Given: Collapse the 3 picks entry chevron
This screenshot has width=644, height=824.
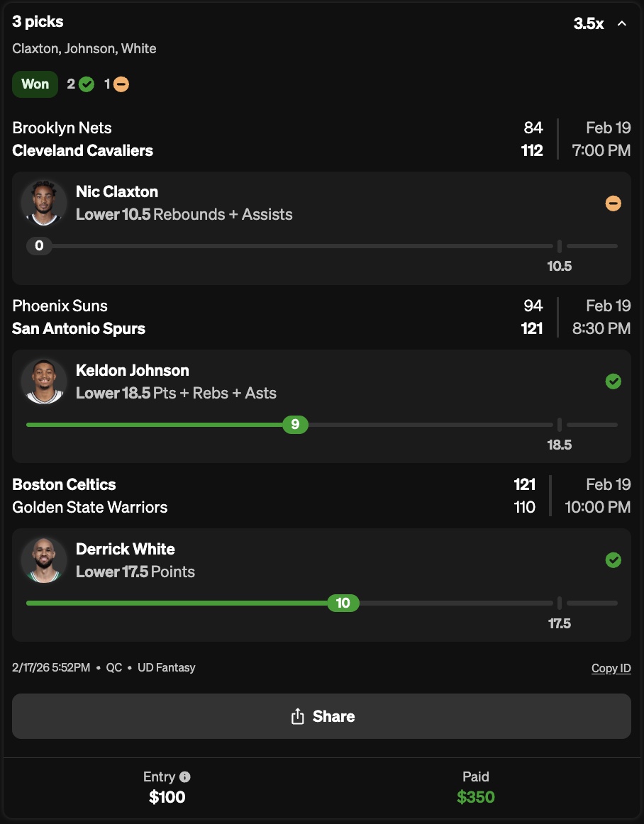Looking at the screenshot, I should [x=622, y=24].
